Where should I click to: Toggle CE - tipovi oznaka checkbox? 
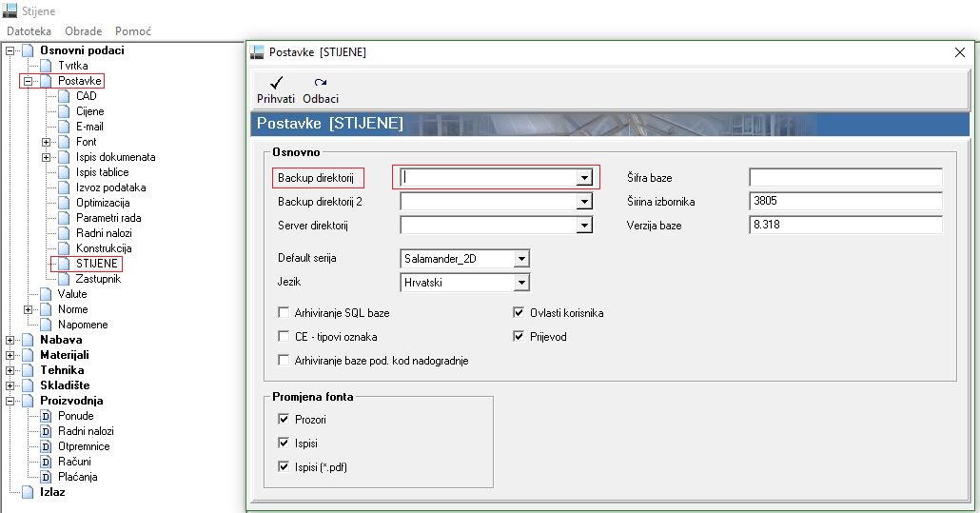tap(284, 336)
